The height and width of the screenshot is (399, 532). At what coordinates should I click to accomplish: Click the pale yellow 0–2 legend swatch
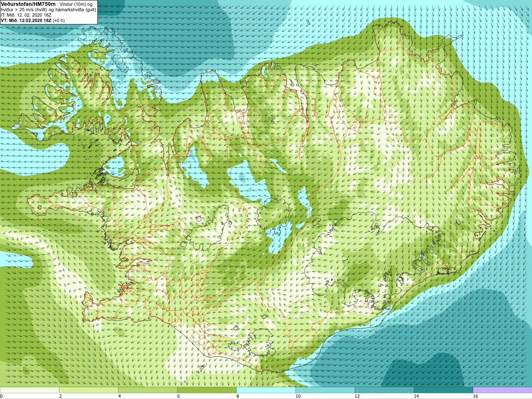30,390
